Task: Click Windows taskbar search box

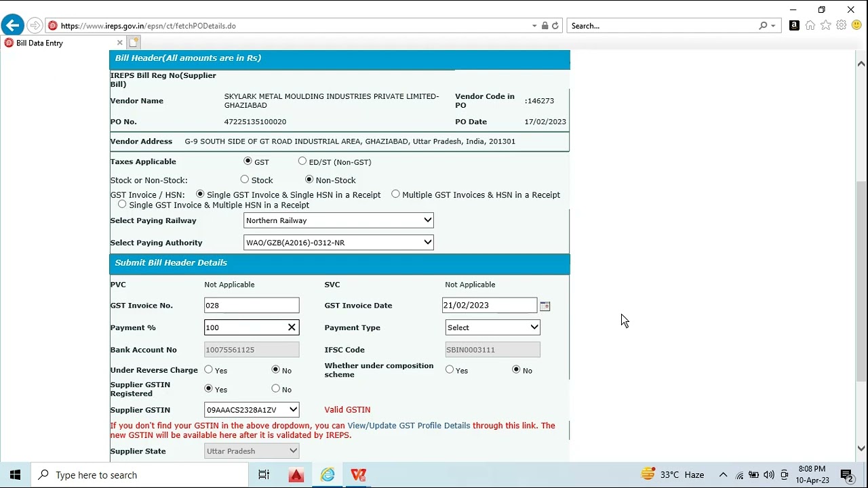Action: click(139, 474)
